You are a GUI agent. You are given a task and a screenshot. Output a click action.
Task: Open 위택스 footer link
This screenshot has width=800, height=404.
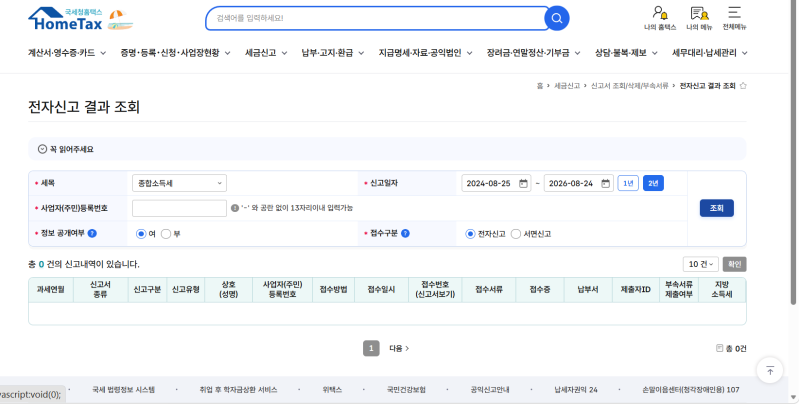pyautogui.click(x=332, y=390)
